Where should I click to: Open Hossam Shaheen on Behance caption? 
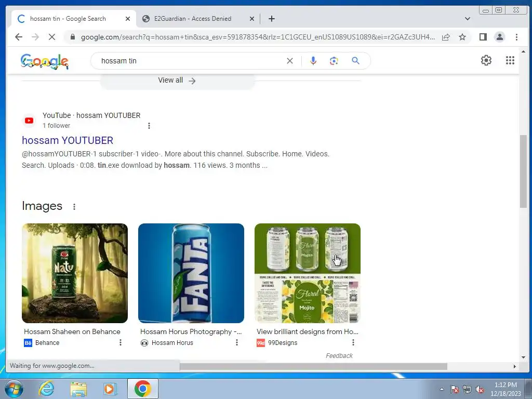(72, 331)
